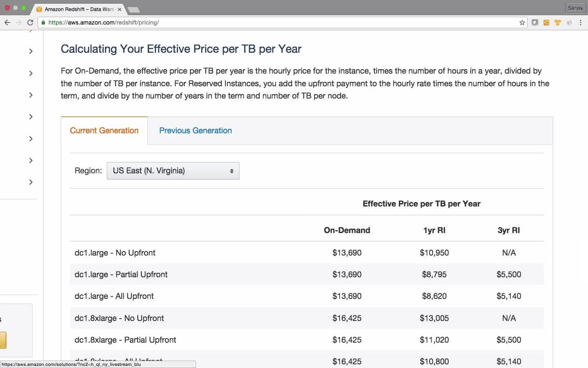Close the Amazon Redshift tab

pos(120,9)
